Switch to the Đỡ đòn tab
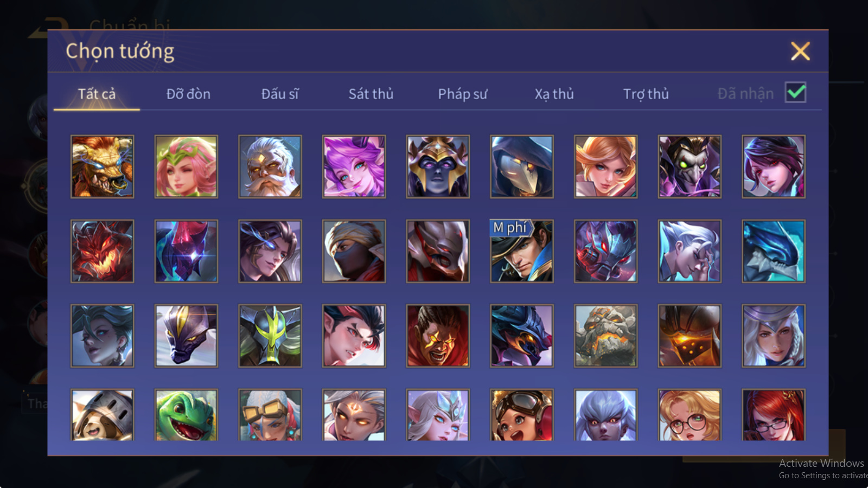The width and height of the screenshot is (868, 488). tap(188, 94)
